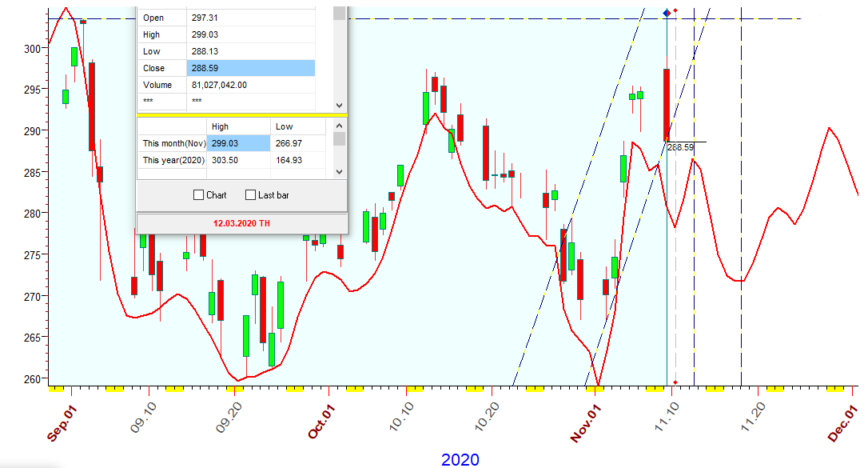Click the small red diamond beside the blue marker
The width and height of the screenshot is (868, 468).
676,11
